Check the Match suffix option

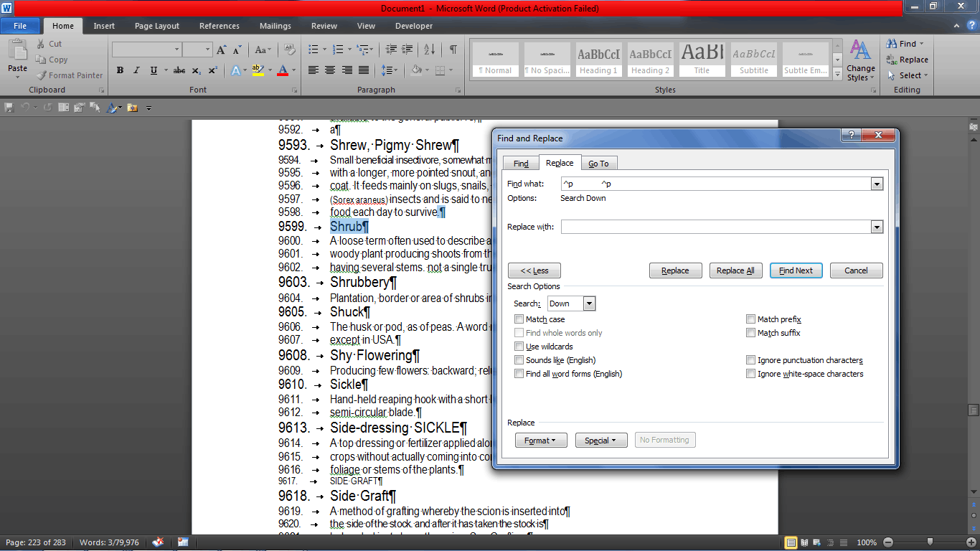tap(751, 332)
